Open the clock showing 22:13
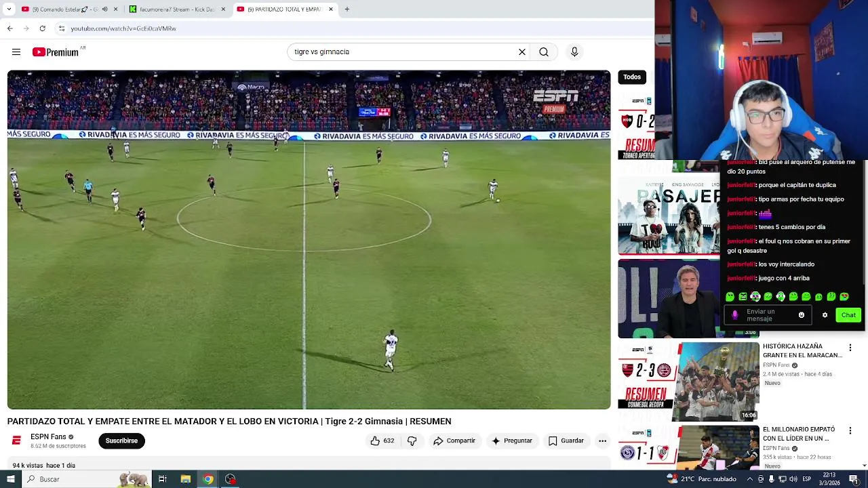 point(829,479)
